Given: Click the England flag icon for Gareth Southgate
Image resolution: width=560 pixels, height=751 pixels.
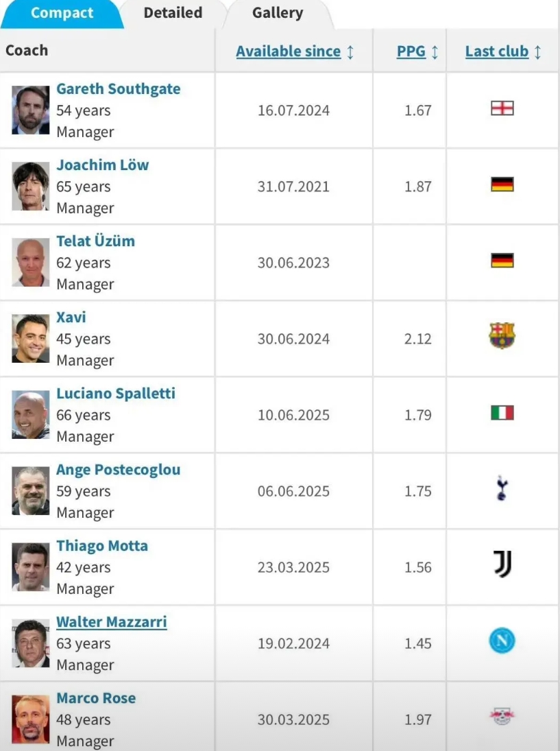Looking at the screenshot, I should pyautogui.click(x=502, y=108).
